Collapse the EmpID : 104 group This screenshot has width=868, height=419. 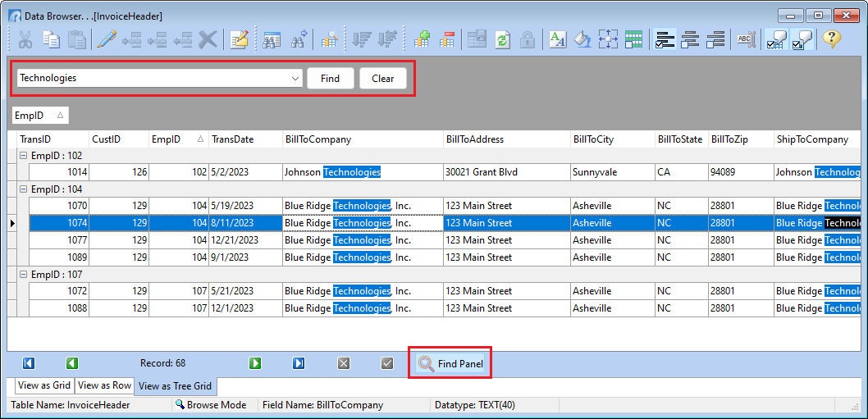tap(23, 189)
